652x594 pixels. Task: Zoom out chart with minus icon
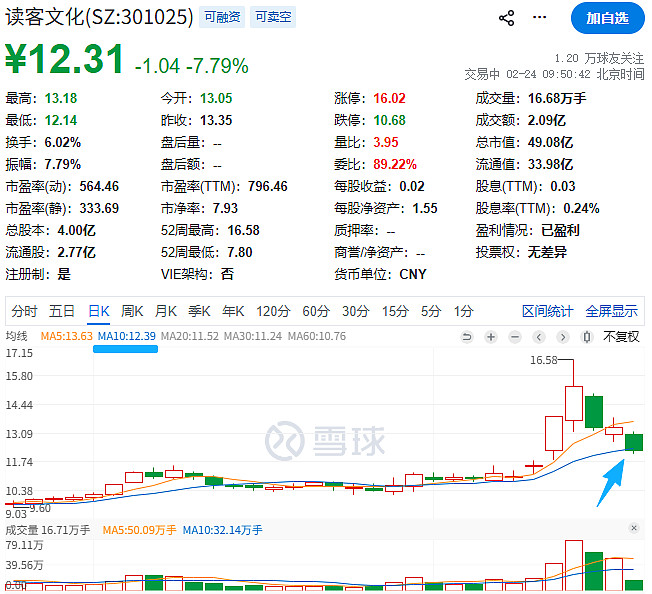(515, 337)
